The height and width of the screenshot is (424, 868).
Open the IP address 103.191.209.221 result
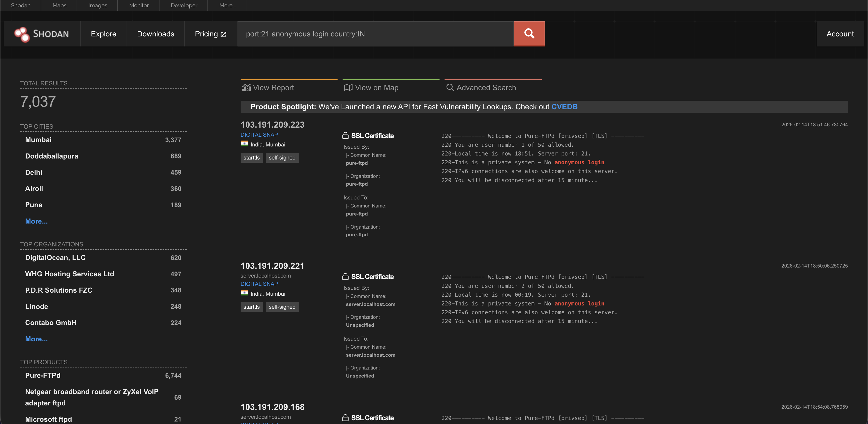coord(272,266)
